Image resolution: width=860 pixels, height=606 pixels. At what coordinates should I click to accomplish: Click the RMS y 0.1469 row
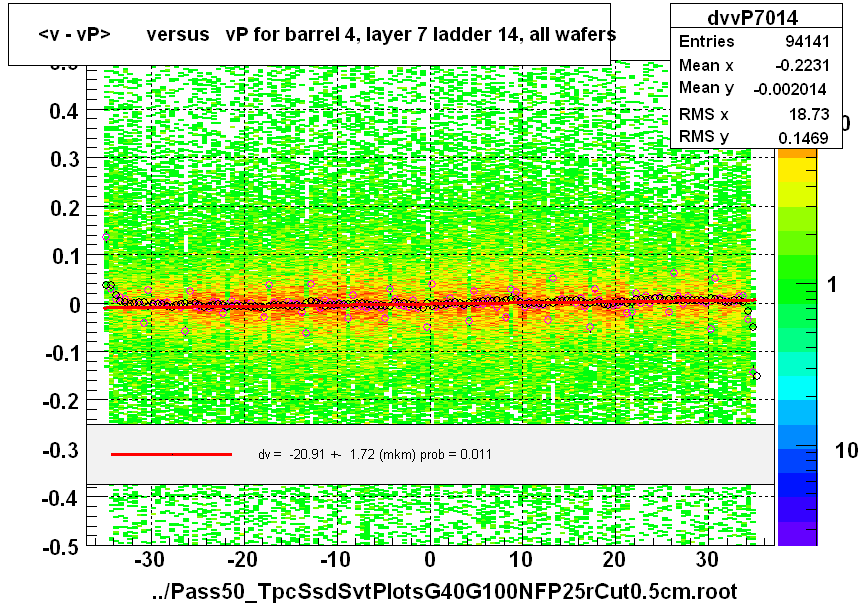click(754, 137)
